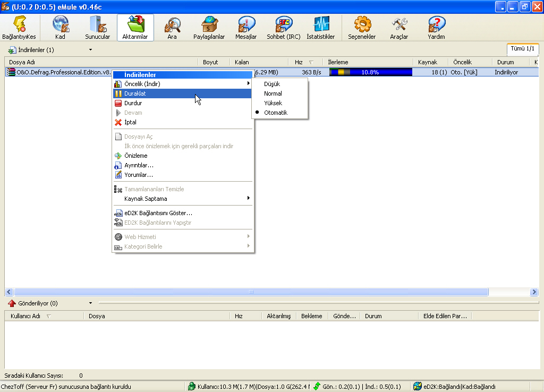Click the archive icon of O&O.Defrag file
The image size is (544, 392).
tap(12, 72)
